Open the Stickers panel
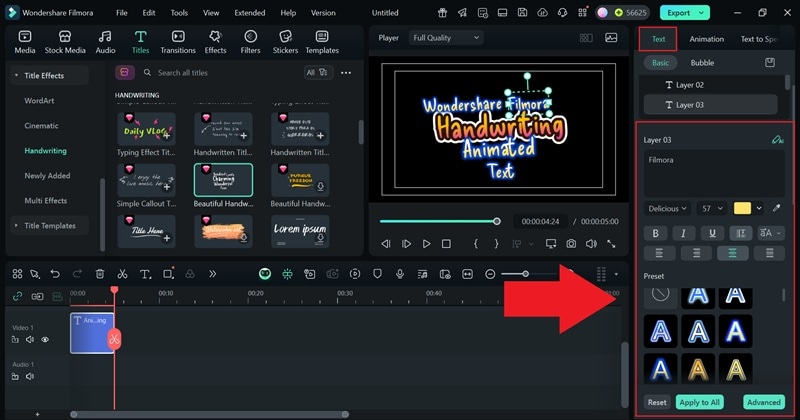The image size is (800, 420). (x=285, y=42)
